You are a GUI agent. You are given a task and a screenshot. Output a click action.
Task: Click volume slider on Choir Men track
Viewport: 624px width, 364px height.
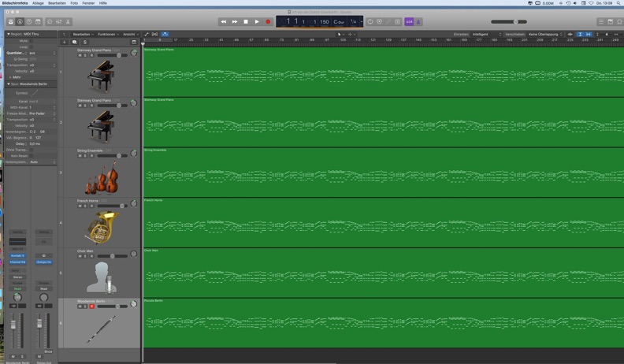tap(112, 256)
